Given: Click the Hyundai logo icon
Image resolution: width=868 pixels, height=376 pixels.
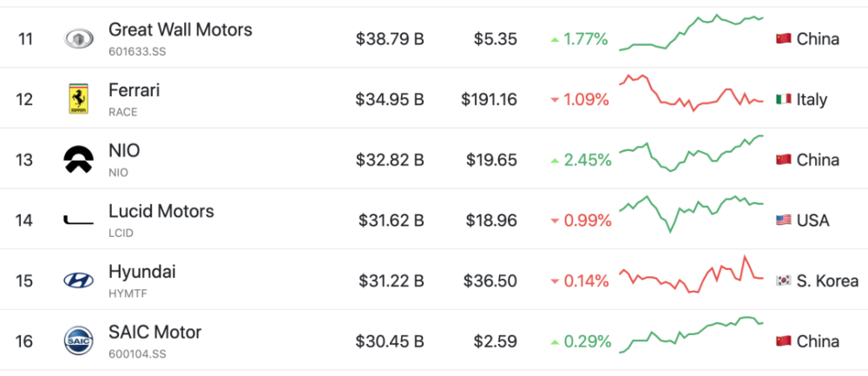Looking at the screenshot, I should 79,280.
